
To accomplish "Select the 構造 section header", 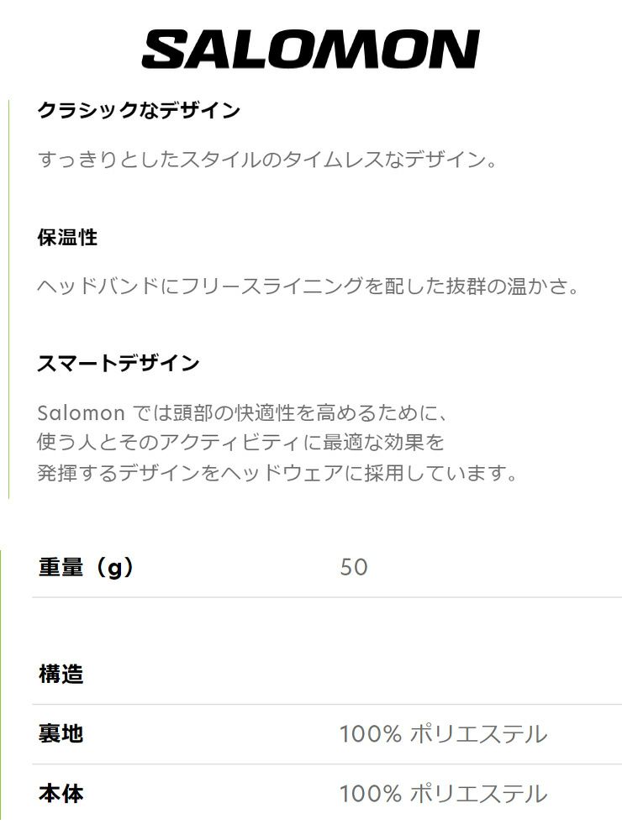I will pyautogui.click(x=61, y=674).
